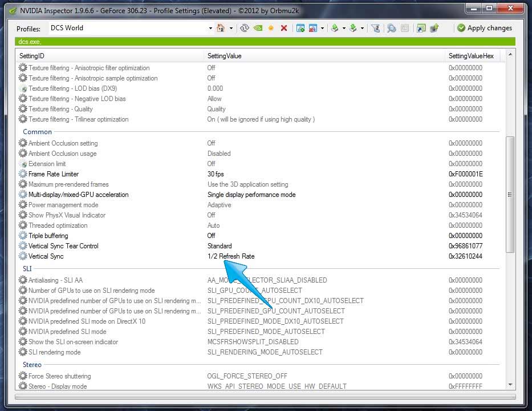Click the toolbar icon left of Apply changes
The width and height of the screenshot is (532, 411).
pyautogui.click(x=434, y=28)
